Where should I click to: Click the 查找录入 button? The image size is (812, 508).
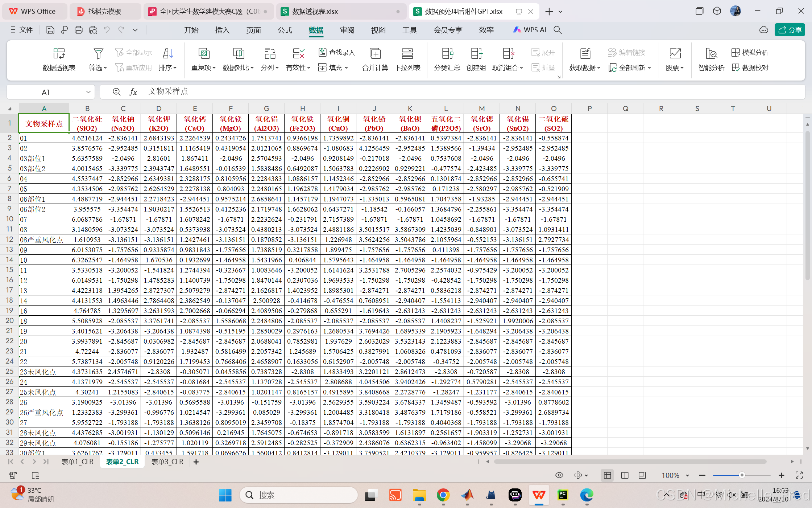(x=337, y=53)
